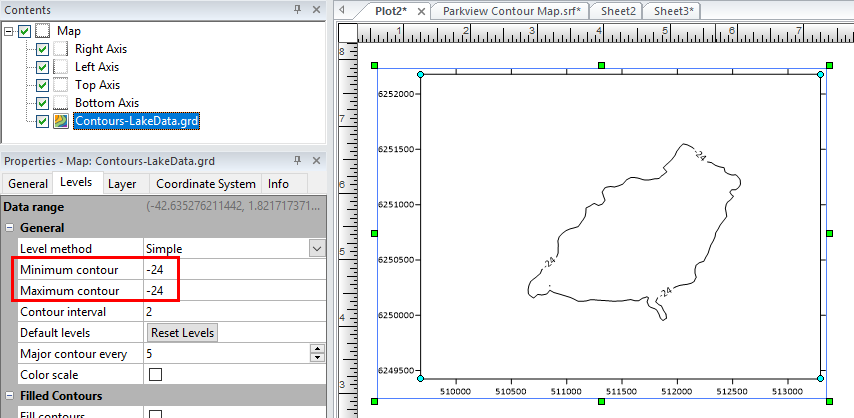Click the Data range row
The image size is (854, 418).
(x=163, y=207)
